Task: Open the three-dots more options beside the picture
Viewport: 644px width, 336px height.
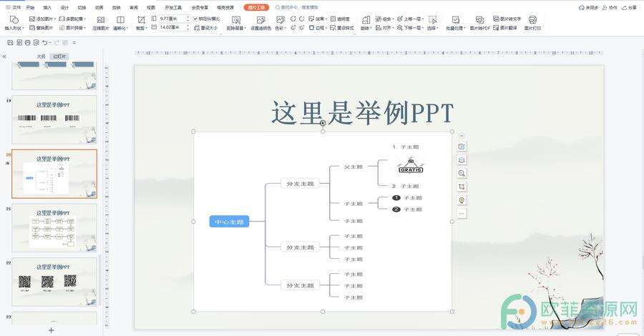Action: point(462,213)
